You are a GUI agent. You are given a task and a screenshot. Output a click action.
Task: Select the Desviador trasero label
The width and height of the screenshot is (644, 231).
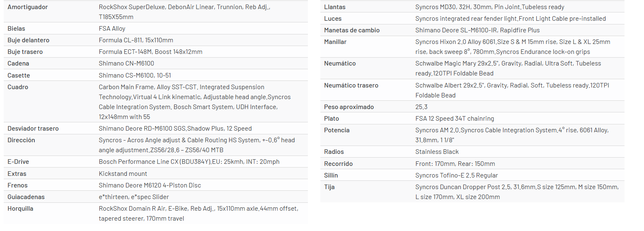click(x=33, y=129)
